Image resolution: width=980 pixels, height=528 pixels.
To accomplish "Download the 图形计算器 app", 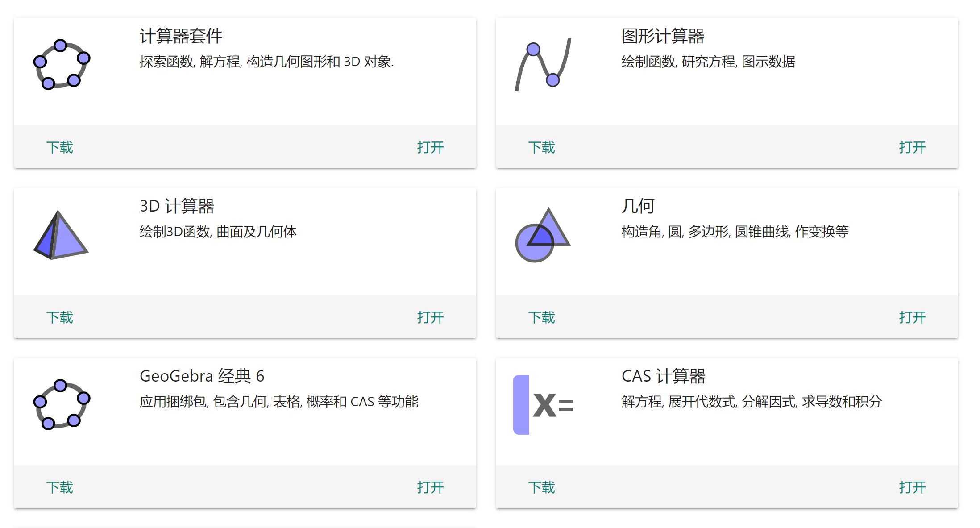I will click(x=542, y=147).
